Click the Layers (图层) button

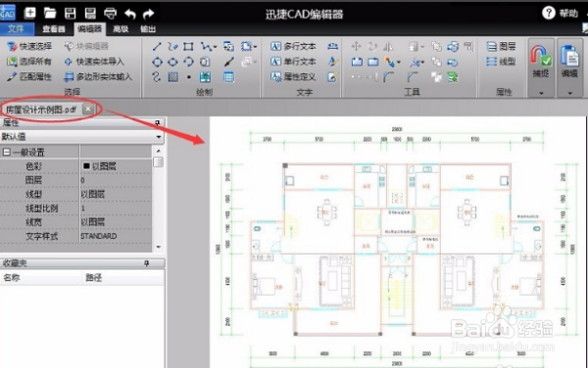click(501, 46)
